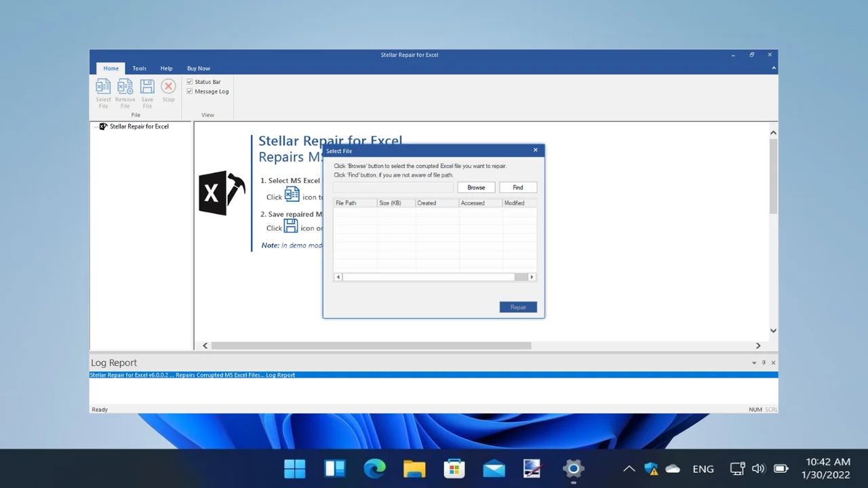868x488 pixels.
Task: Open the Mail app from the taskbar
Action: (494, 468)
